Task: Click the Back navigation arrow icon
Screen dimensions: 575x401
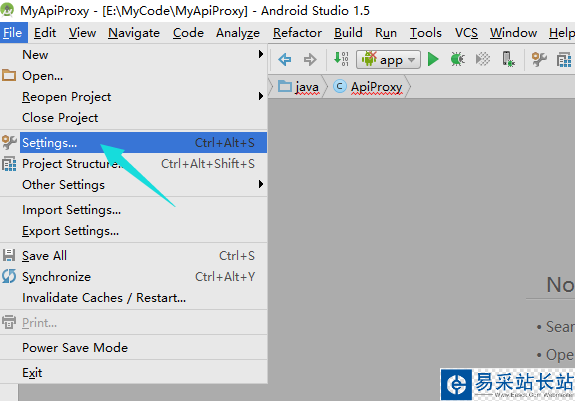Action: 285,59
